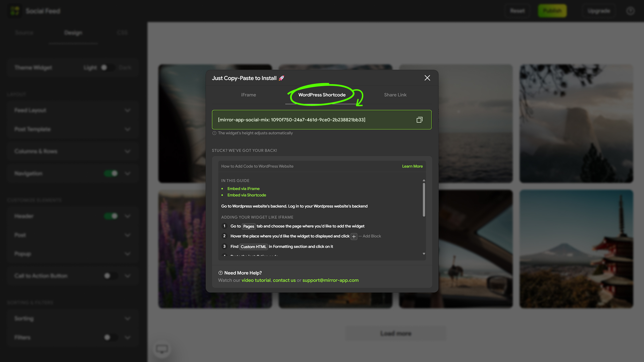
Task: Click the Add Block plus icon in step 2
Action: (x=354, y=236)
